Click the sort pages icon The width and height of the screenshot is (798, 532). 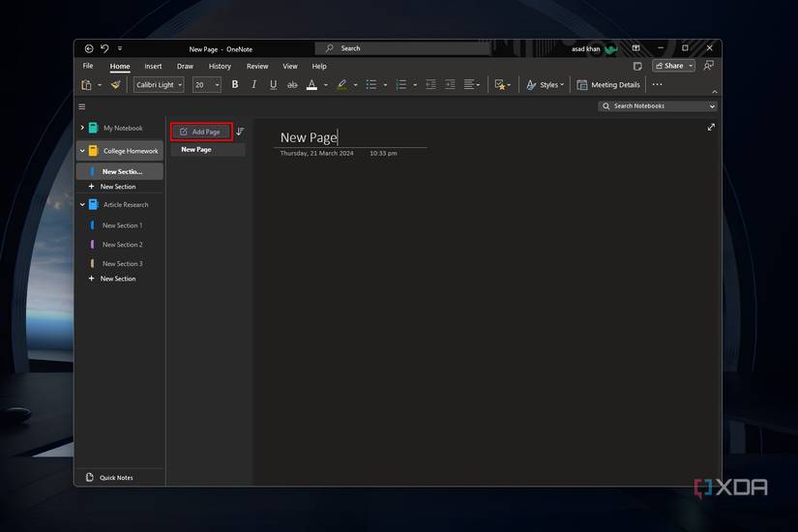click(x=240, y=132)
